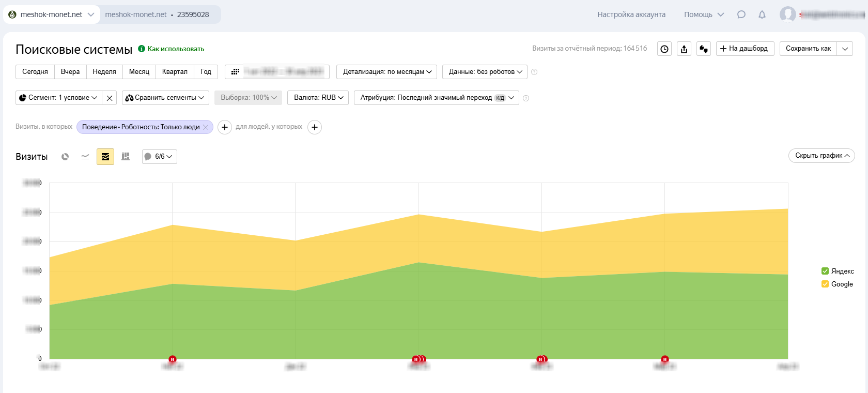The height and width of the screenshot is (393, 868).
Task: Open the Как использовать link
Action: click(x=176, y=49)
